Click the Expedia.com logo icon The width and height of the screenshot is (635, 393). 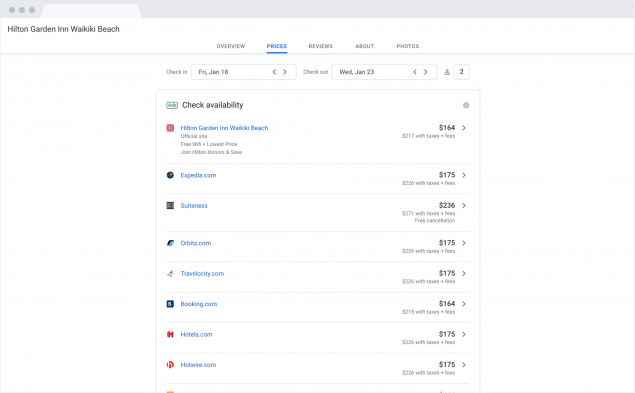[x=170, y=175]
